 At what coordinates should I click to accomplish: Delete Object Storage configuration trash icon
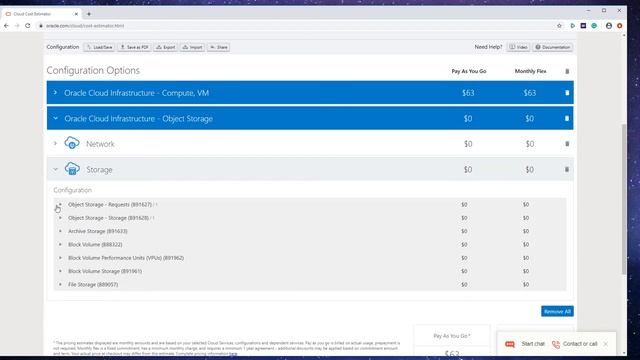coord(567,118)
